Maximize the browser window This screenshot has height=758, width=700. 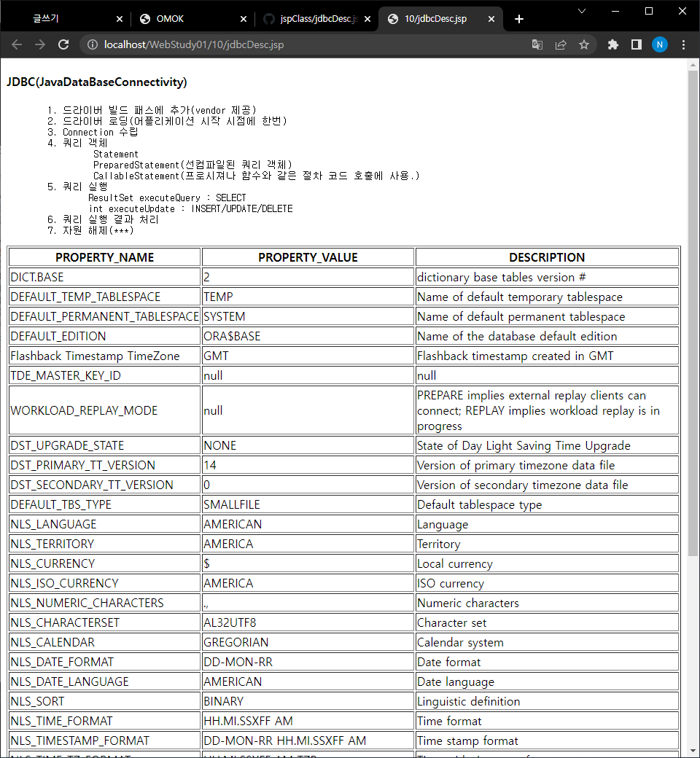coord(649,11)
